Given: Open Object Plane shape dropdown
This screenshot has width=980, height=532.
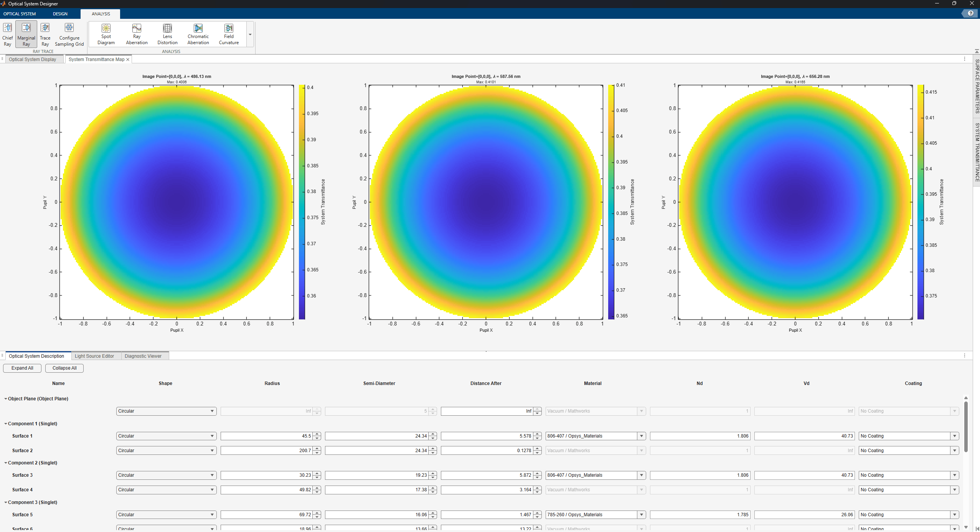Looking at the screenshot, I should [x=166, y=411].
